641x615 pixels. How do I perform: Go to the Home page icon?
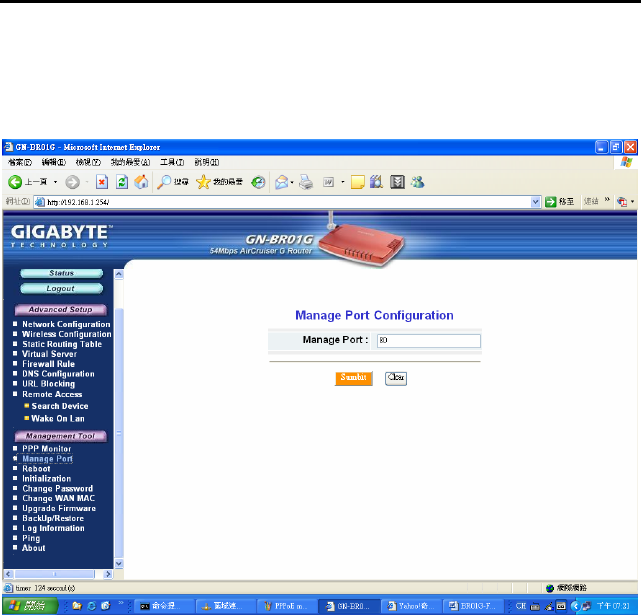[x=141, y=182]
